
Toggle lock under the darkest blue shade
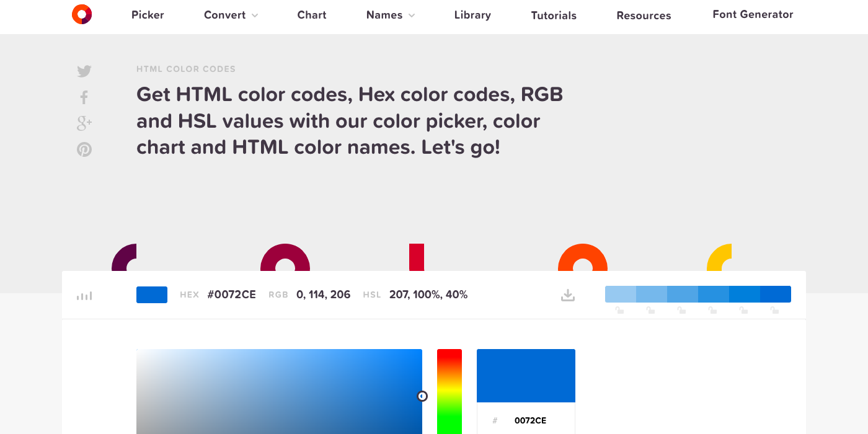point(774,310)
